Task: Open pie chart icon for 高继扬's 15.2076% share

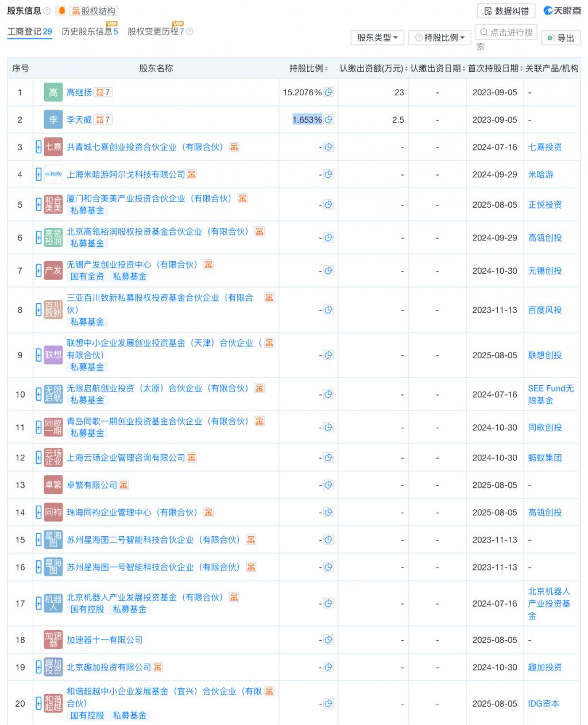Action: (x=328, y=92)
